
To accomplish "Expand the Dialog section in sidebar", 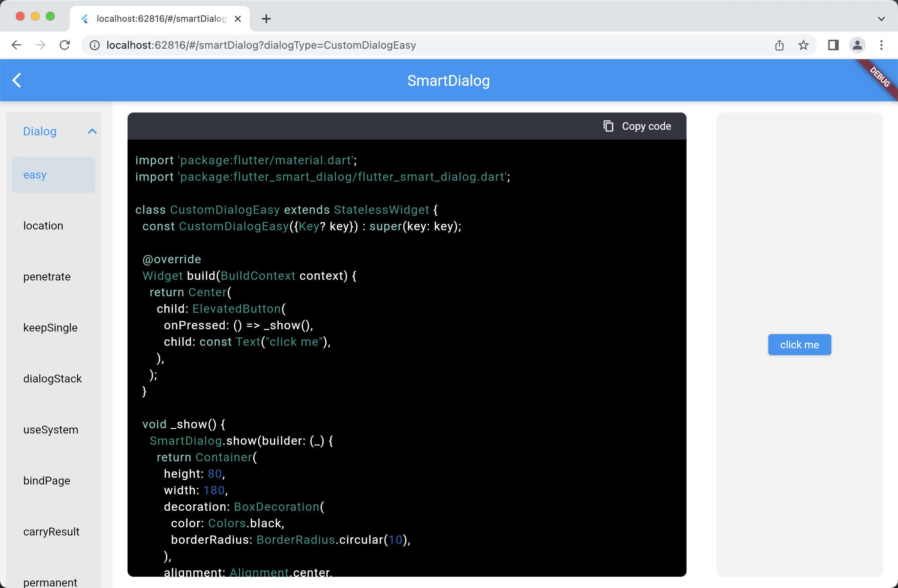I will pyautogui.click(x=92, y=130).
